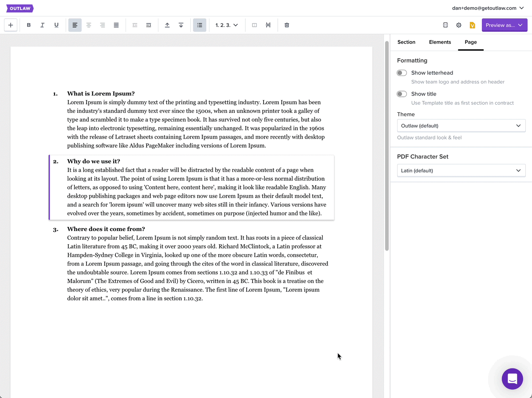Toggle the list formatting button

click(x=200, y=25)
